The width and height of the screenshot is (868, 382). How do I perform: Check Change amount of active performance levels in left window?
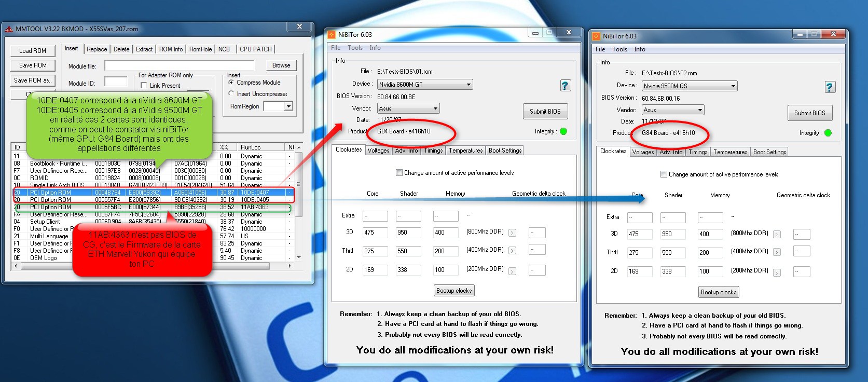tap(399, 173)
